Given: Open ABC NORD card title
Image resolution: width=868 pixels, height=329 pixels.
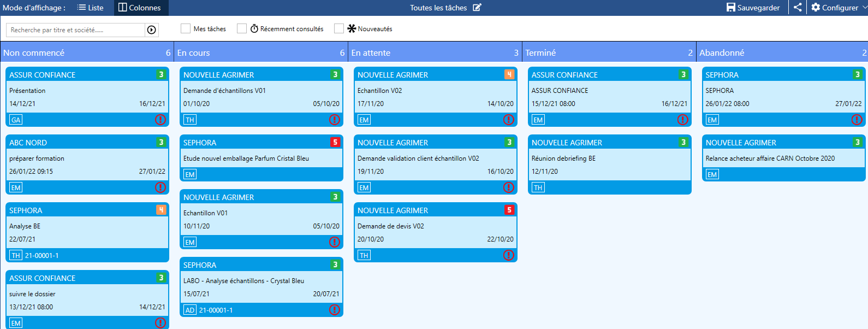Looking at the screenshot, I should click(28, 143).
